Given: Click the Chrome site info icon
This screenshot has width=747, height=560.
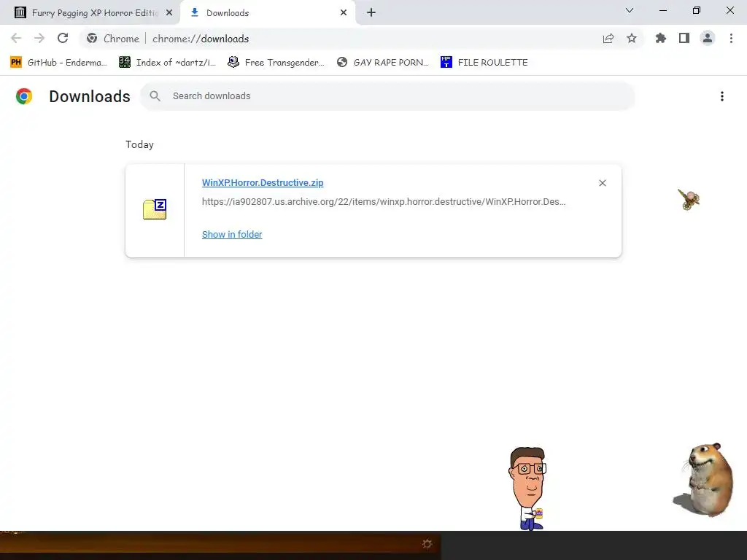Looking at the screenshot, I should coord(92,39).
